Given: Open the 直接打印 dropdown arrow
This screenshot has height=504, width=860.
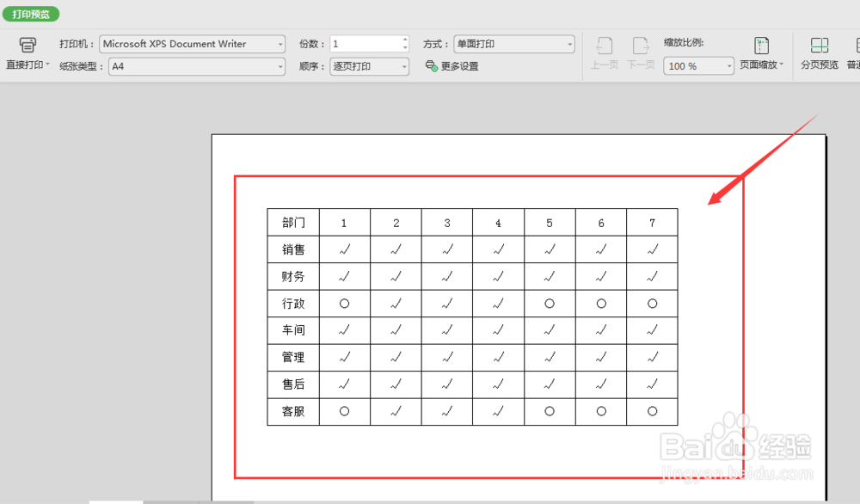Looking at the screenshot, I should tap(47, 65).
